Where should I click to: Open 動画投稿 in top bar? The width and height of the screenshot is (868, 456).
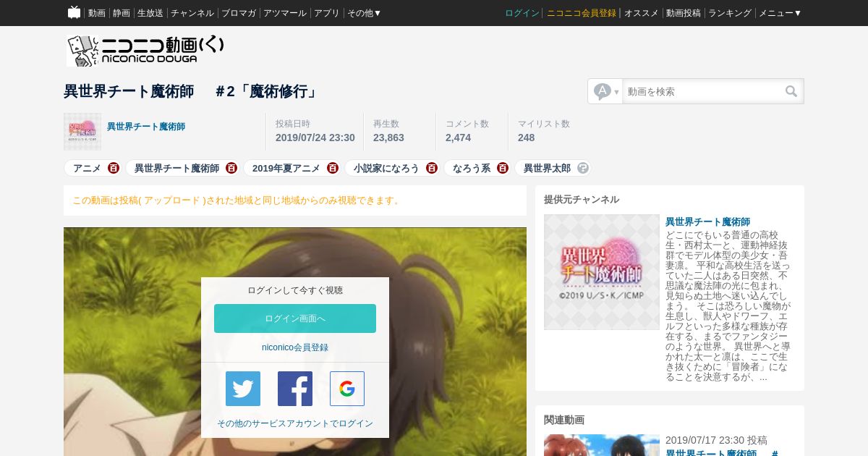coord(684,13)
